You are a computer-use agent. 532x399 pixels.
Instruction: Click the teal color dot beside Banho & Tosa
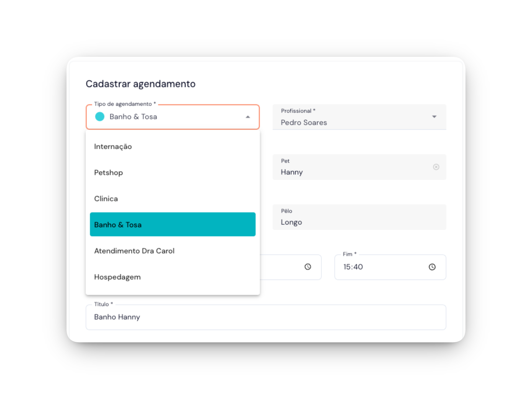100,117
